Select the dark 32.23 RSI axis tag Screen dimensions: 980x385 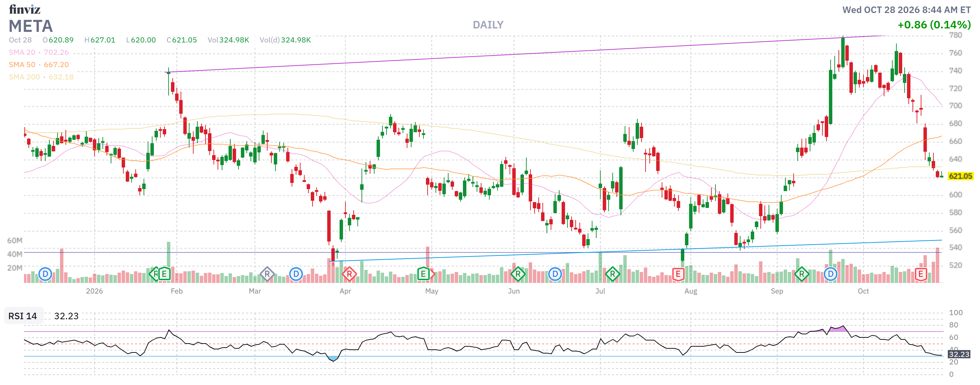point(959,354)
